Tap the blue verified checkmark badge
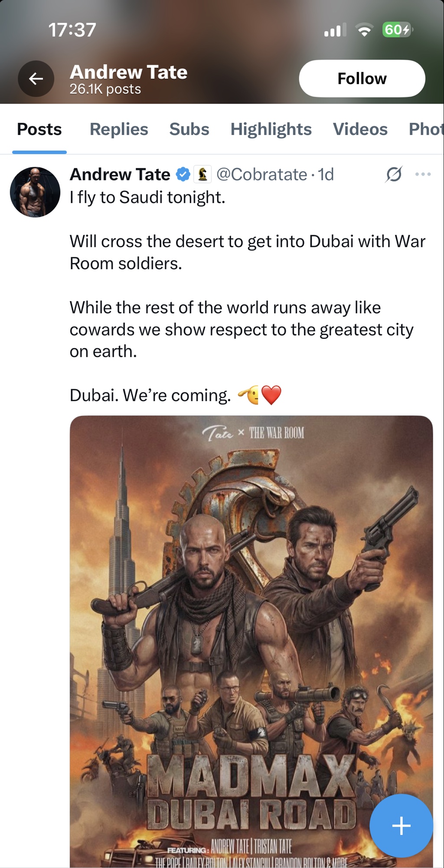The image size is (444, 868). click(183, 174)
